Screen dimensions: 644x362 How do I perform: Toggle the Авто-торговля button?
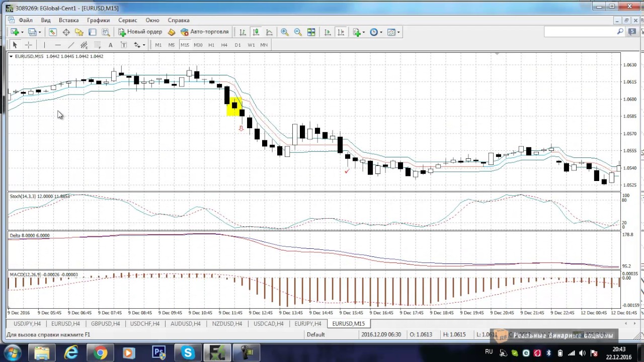(205, 32)
